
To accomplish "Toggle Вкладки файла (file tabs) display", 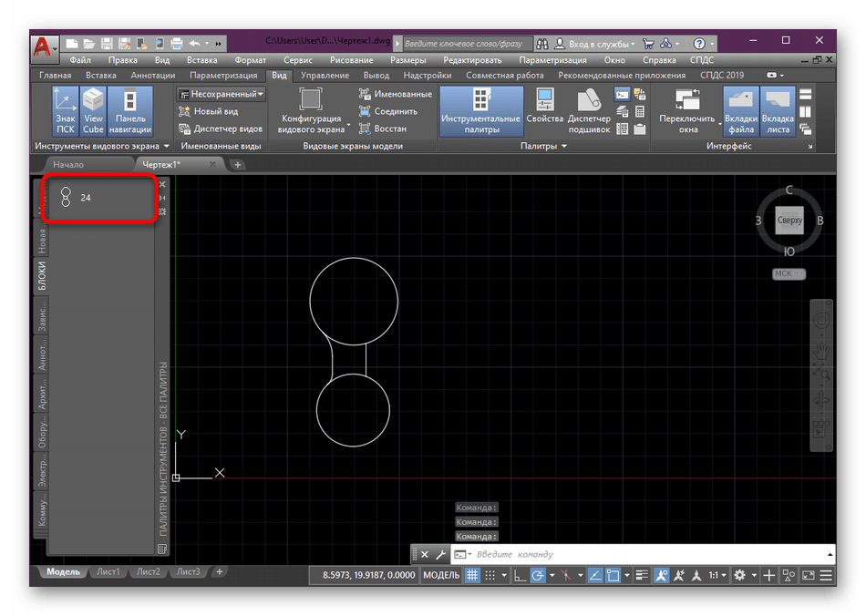I will coord(741,110).
